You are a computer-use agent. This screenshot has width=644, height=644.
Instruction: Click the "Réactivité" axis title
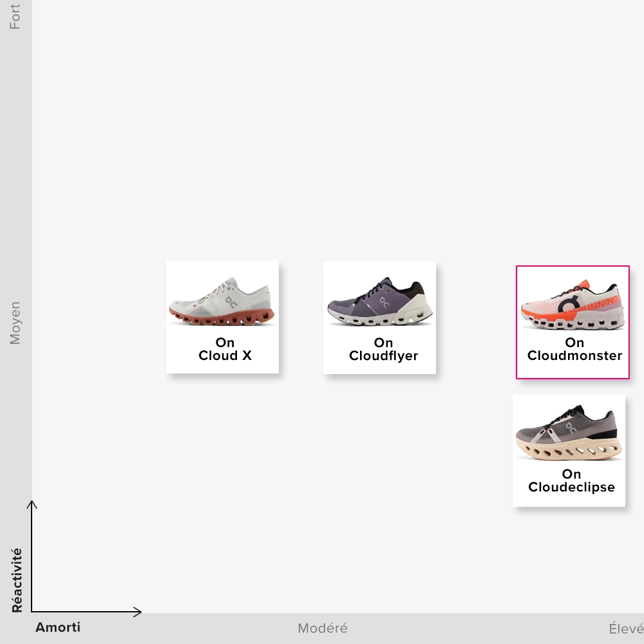click(x=17, y=580)
